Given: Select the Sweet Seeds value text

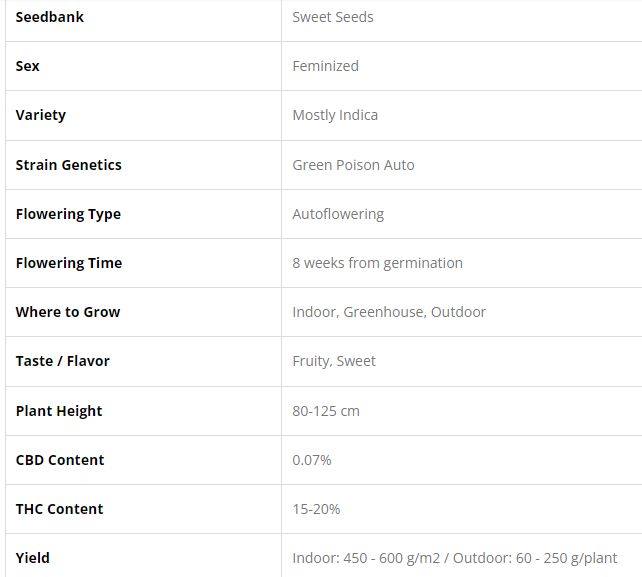Looking at the screenshot, I should tap(333, 17).
